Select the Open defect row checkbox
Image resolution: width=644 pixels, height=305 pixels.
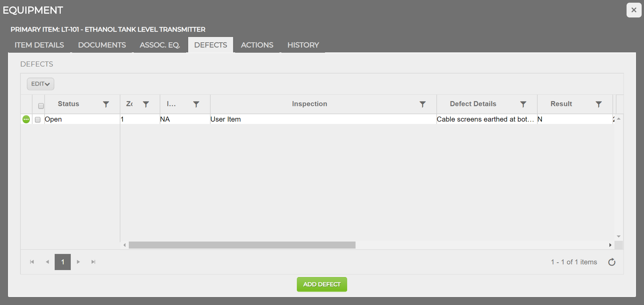[38, 120]
